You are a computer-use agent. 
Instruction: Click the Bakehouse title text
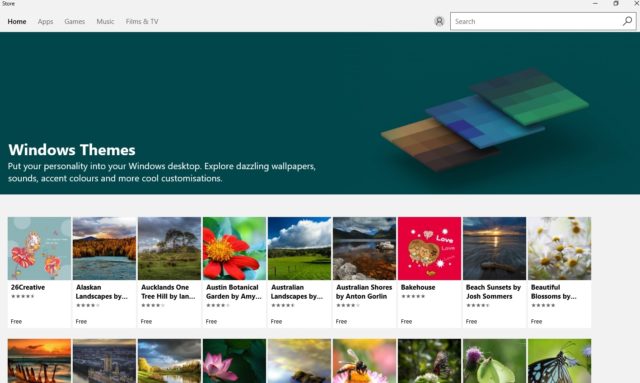(418, 287)
